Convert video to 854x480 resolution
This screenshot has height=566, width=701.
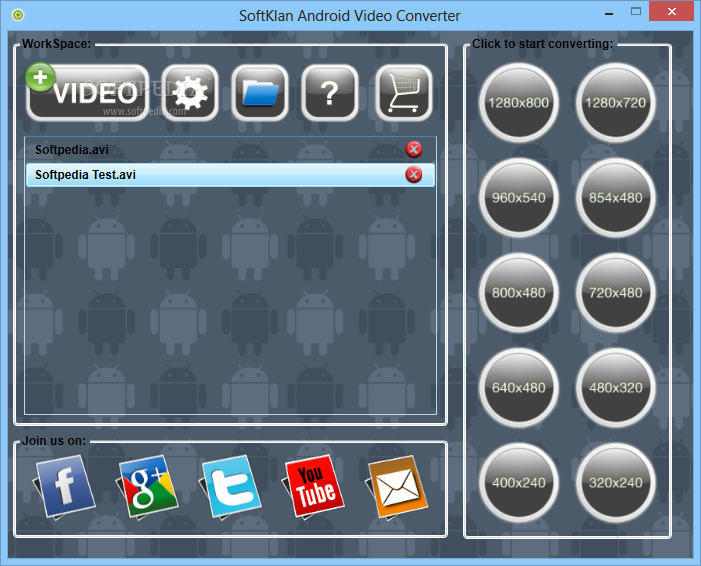coord(616,198)
